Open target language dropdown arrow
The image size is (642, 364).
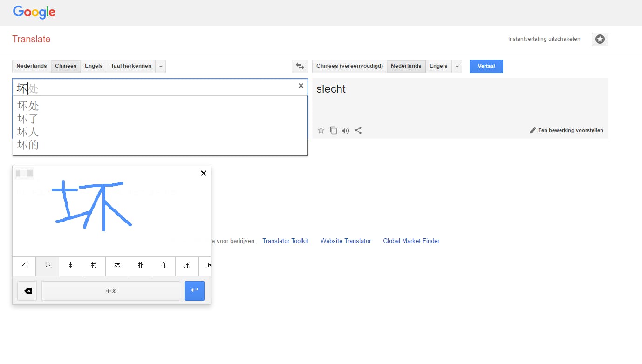tap(457, 66)
